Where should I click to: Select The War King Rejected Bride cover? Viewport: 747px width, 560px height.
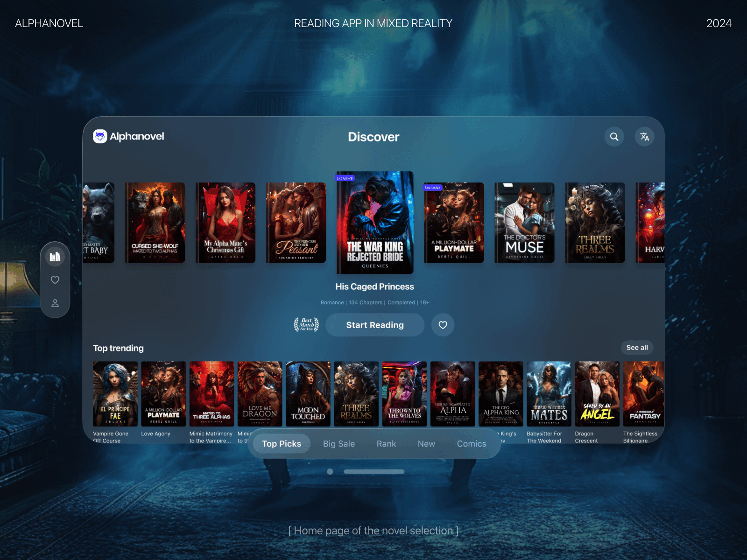click(375, 223)
